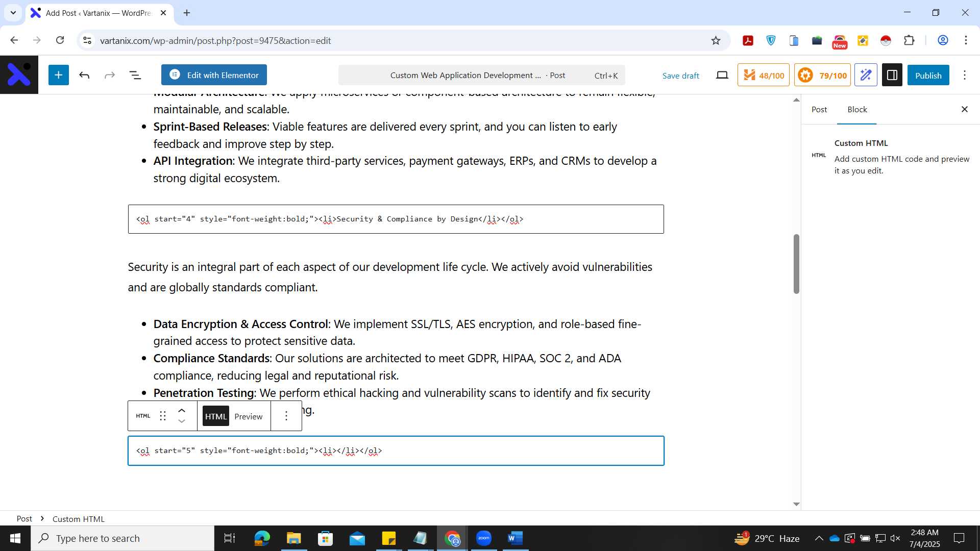Open the Adobe Acrobat extension
The height and width of the screenshot is (551, 980).
748,40
